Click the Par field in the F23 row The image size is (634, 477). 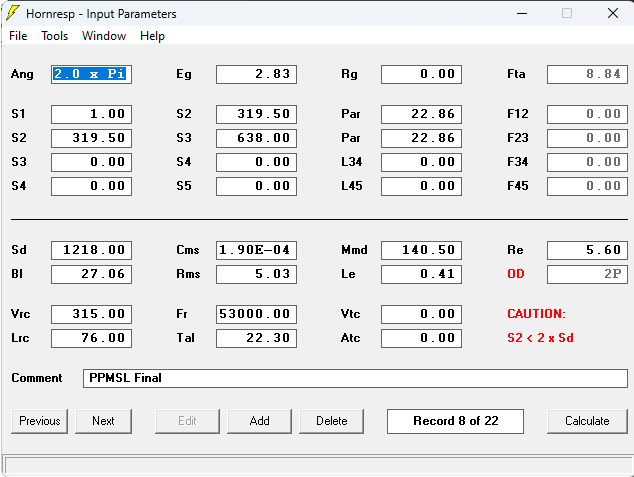[x=421, y=138]
